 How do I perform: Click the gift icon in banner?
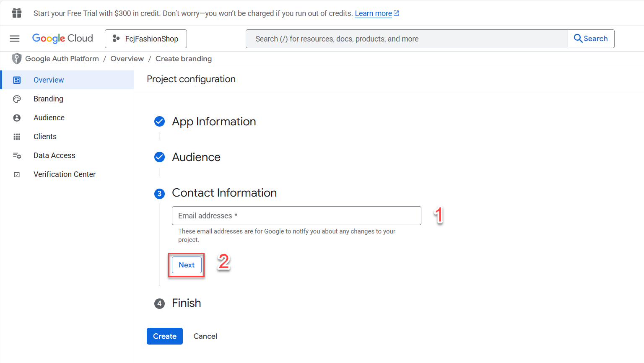[x=17, y=13]
